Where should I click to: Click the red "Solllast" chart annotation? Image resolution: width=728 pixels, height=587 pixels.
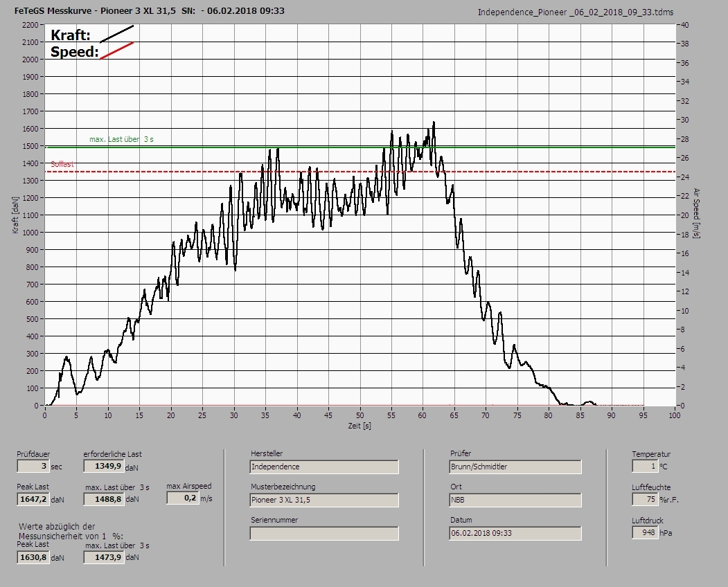pos(62,164)
